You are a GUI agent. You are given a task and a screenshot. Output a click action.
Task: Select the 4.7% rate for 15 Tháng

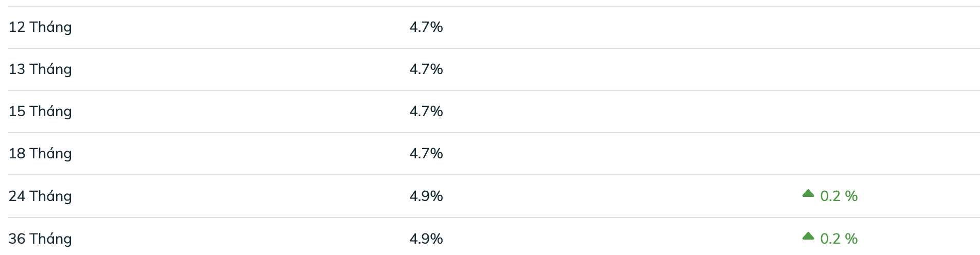click(x=426, y=111)
